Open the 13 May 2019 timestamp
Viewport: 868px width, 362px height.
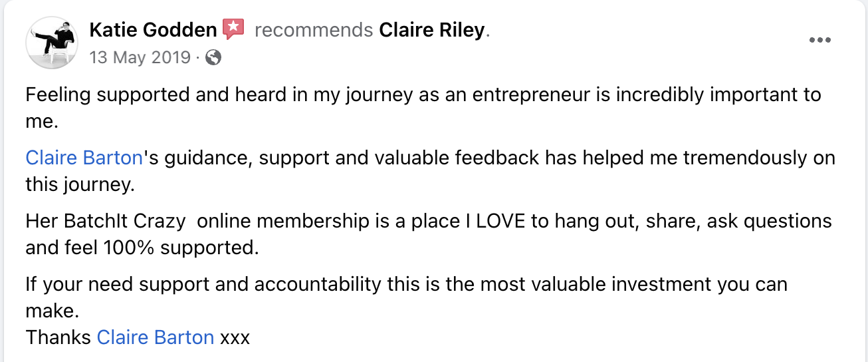(x=140, y=57)
